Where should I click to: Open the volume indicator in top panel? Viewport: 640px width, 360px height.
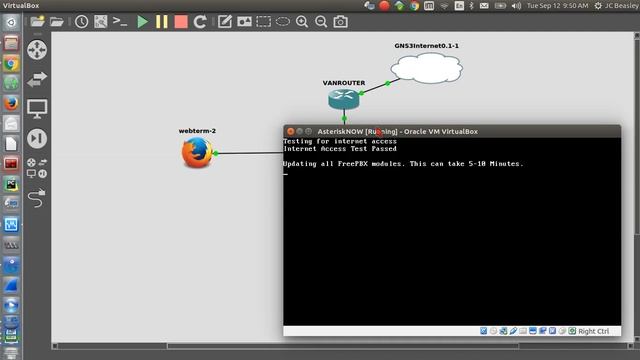[516, 6]
